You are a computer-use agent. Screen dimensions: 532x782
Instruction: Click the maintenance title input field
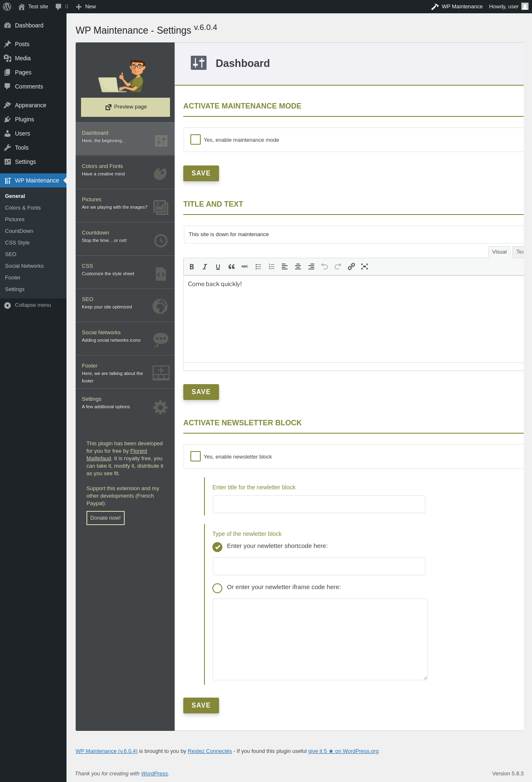point(353,234)
